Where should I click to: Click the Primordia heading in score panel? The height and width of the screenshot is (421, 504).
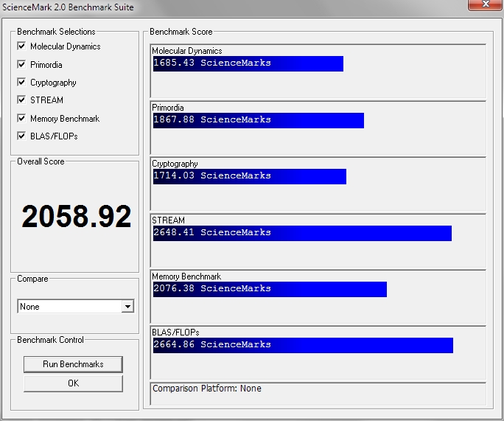[168, 108]
